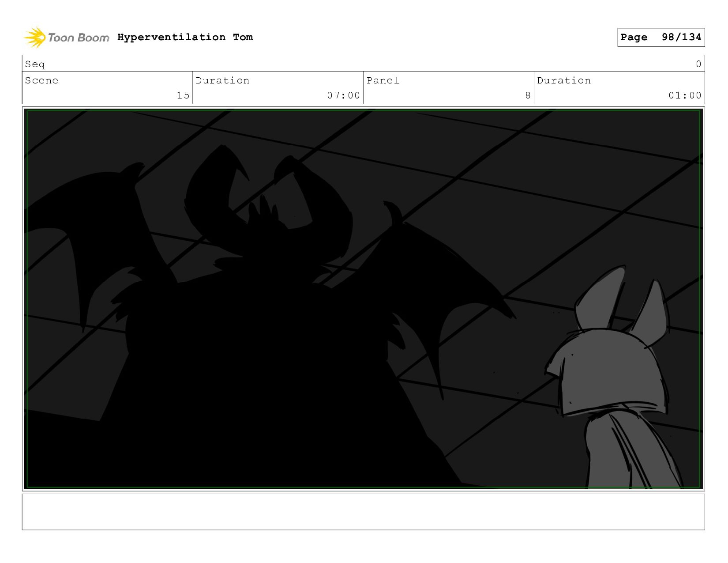Click the 'Page 98/134' box

coord(661,37)
